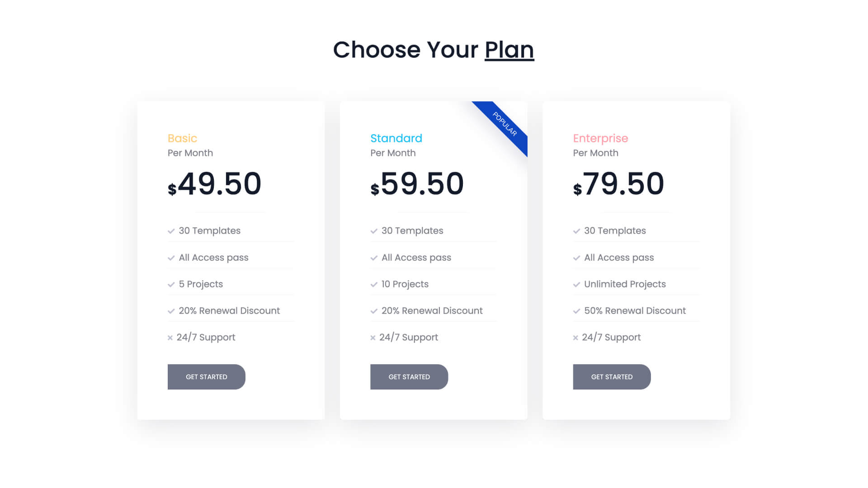Click the checkmark icon next to 10 Projects

click(x=374, y=284)
